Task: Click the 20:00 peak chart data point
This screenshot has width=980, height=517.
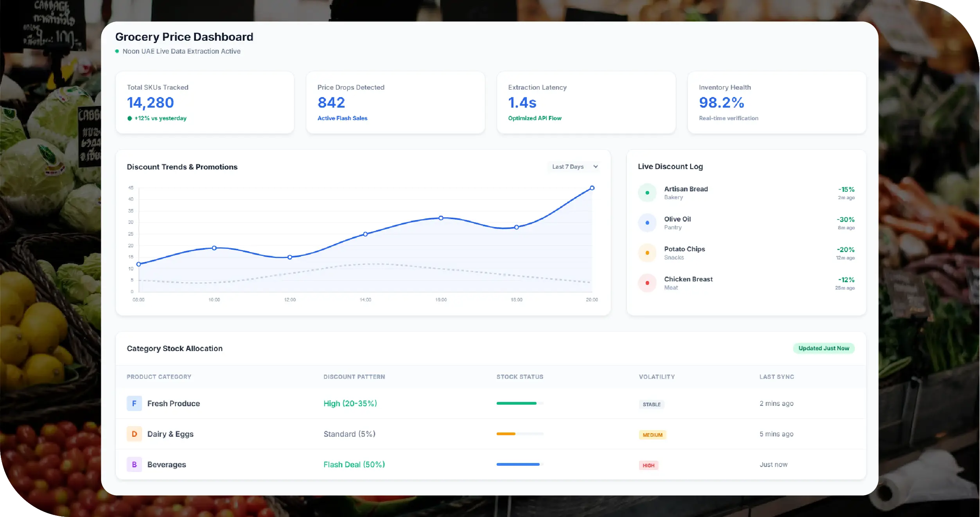Action: [592, 188]
